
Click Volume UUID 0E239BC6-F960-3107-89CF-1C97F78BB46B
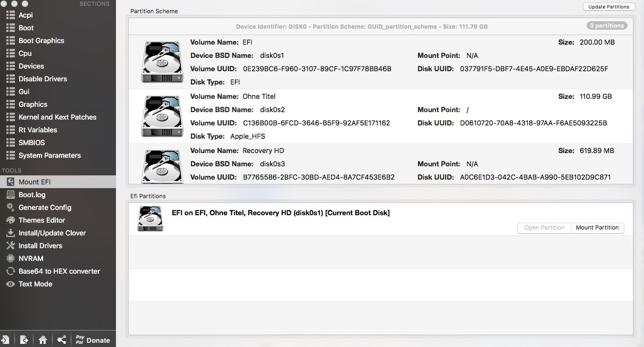317,69
